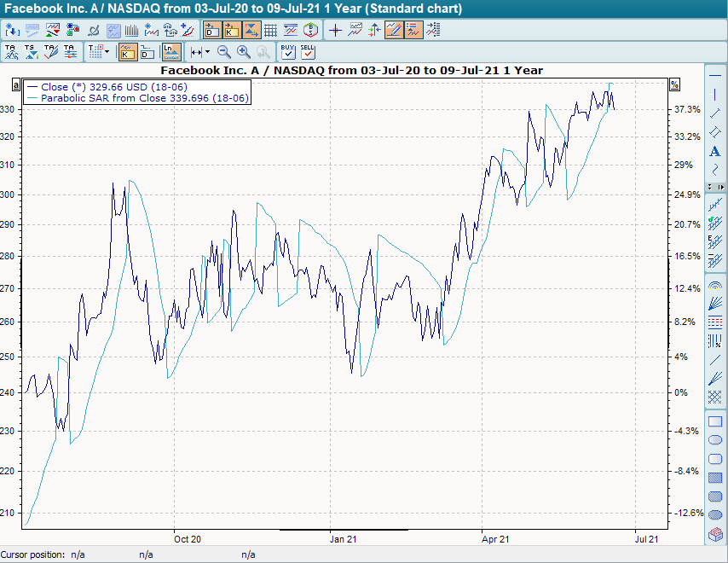Viewport: 728px width, 563px height.
Task: Enable the BUY signal checkbox
Action: click(290, 51)
